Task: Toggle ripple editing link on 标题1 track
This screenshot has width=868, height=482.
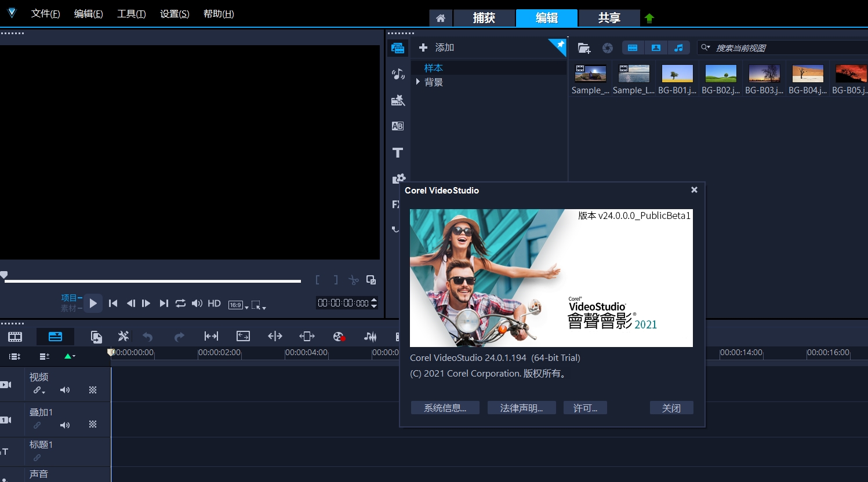Action: 37,458
